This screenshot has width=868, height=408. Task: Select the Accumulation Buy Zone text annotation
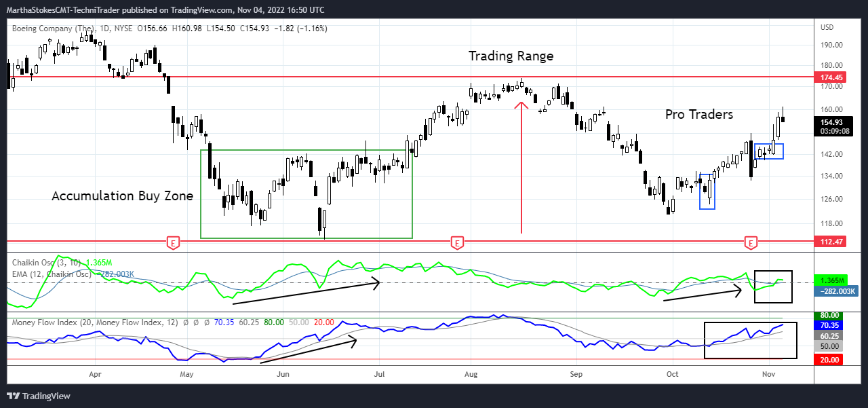pyautogui.click(x=123, y=196)
